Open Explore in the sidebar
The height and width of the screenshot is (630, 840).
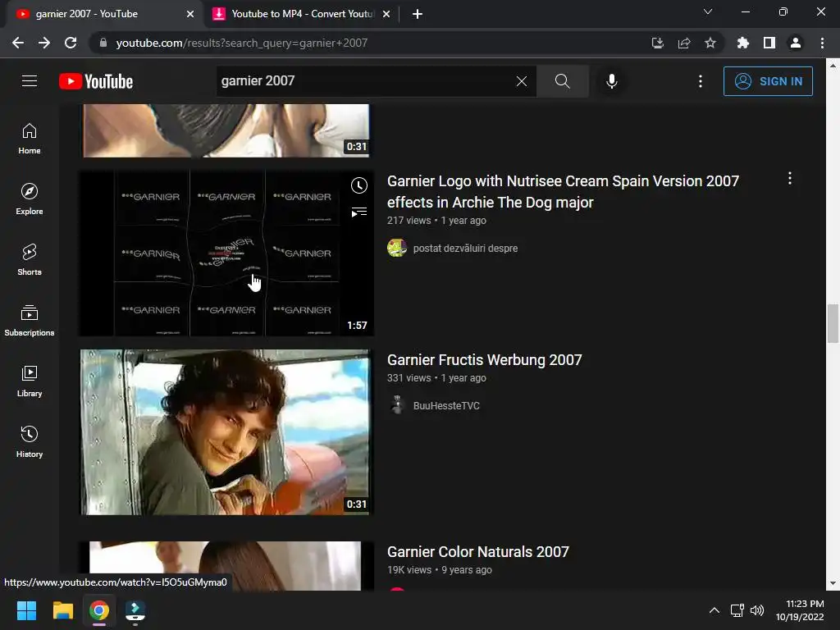[x=30, y=199]
